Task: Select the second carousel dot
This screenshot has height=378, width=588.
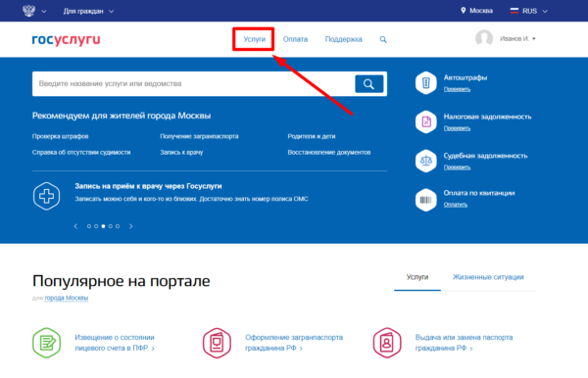Action: pyautogui.click(x=96, y=226)
